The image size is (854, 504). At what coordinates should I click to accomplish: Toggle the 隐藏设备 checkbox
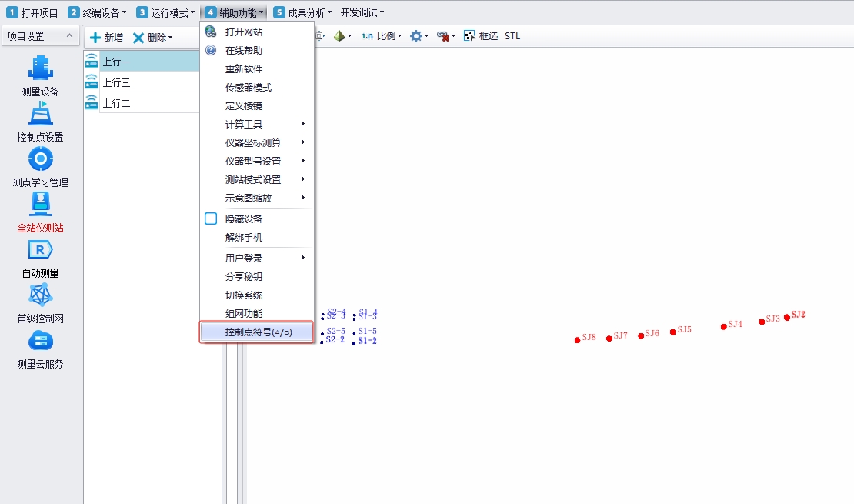211,219
